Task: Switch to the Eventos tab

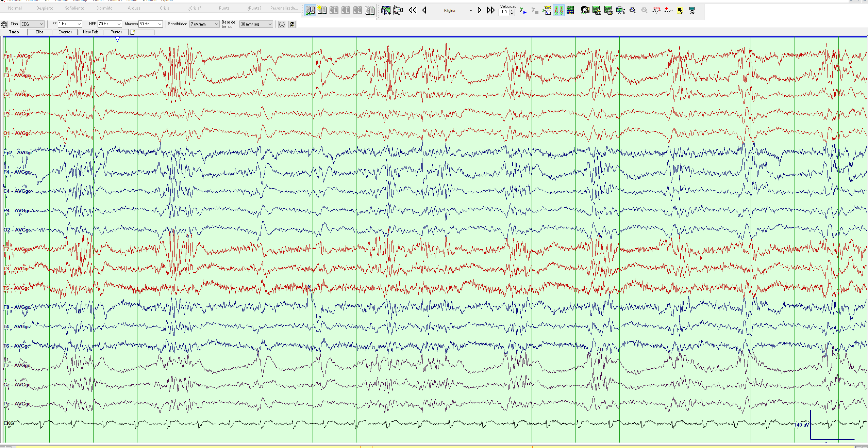Action: [65, 32]
